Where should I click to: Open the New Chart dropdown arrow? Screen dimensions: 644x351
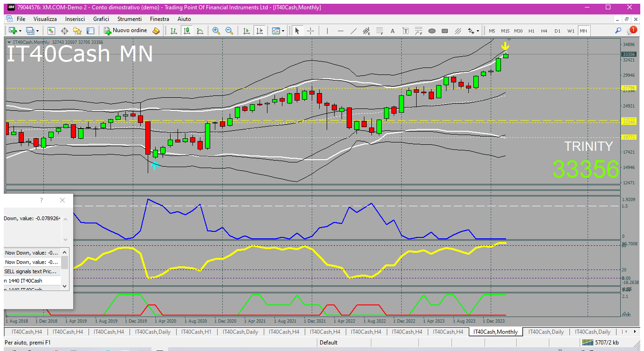coord(20,31)
